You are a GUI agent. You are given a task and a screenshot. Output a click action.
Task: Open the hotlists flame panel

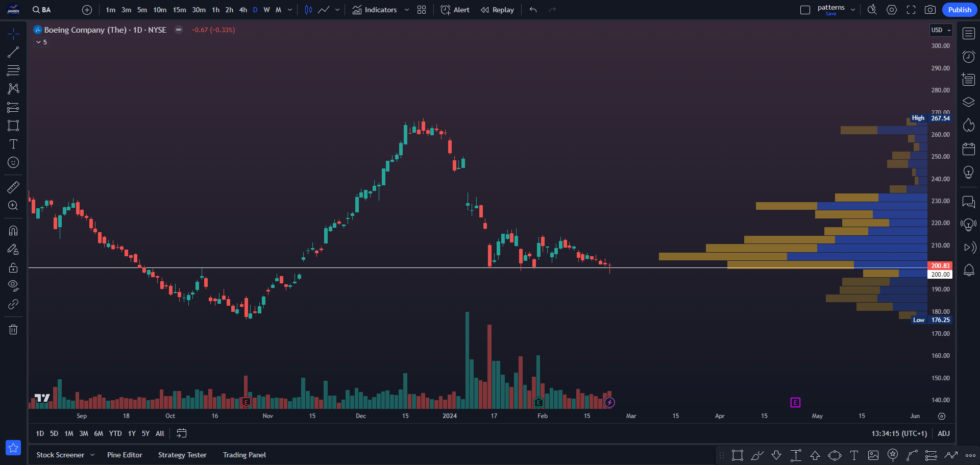pos(969,125)
